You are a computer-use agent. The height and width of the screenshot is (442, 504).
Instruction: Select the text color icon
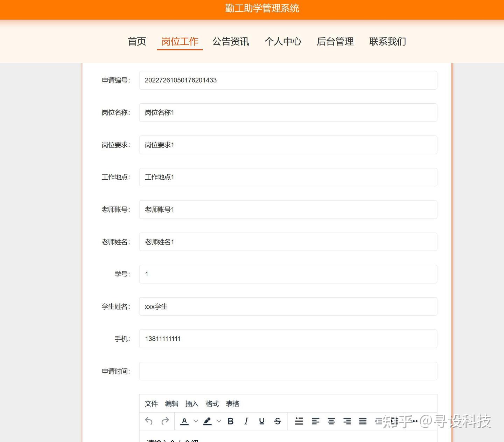click(184, 421)
